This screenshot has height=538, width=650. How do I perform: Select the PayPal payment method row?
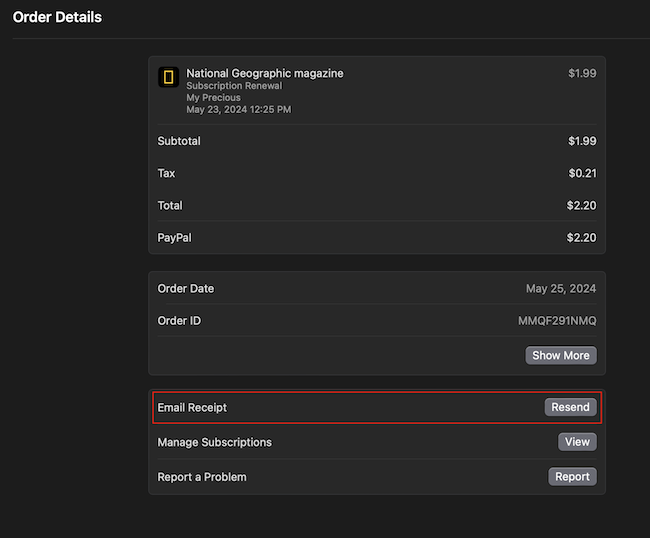[174, 238]
